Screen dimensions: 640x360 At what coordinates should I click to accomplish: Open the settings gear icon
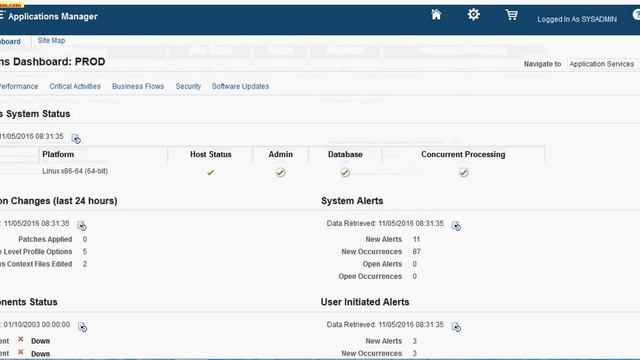pyautogui.click(x=473, y=15)
